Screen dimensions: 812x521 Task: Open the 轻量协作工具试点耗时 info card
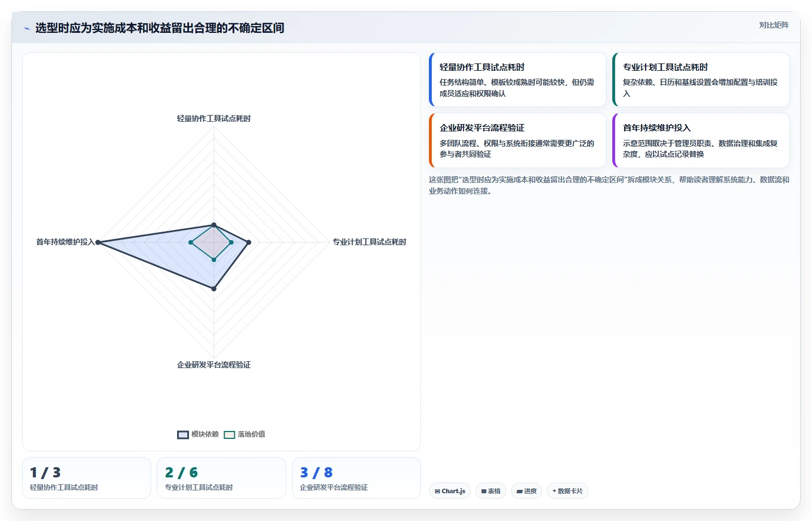tap(518, 80)
